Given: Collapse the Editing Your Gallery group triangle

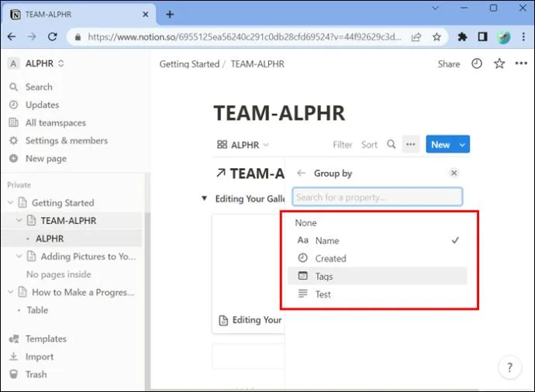Looking at the screenshot, I should (x=204, y=198).
